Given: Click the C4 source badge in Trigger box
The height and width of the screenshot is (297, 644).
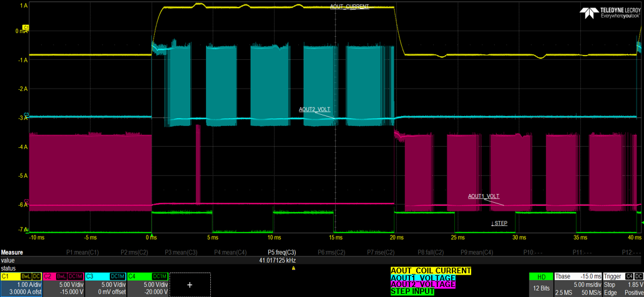Looking at the screenshot, I should click(x=628, y=276).
